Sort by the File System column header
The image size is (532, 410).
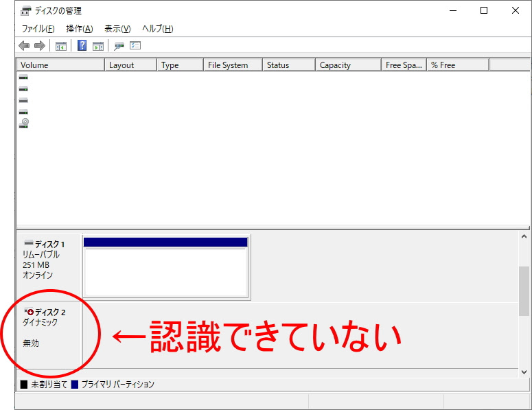point(233,65)
